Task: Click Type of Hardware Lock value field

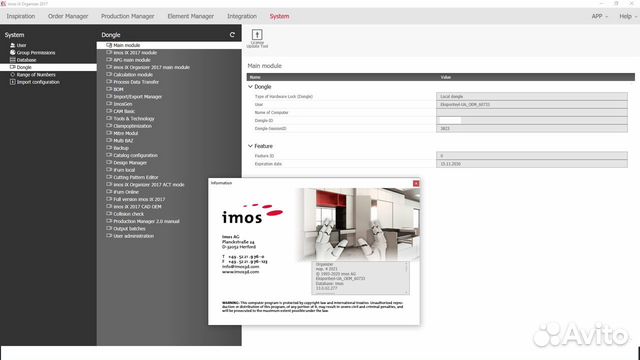Action: 532,97
